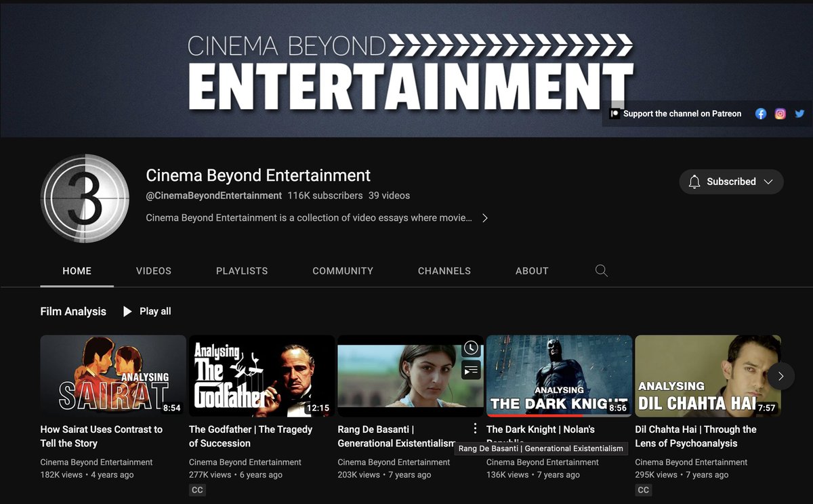Open three-dot menu for Rang De Basanti video
This screenshot has width=813, height=504.
point(475,429)
